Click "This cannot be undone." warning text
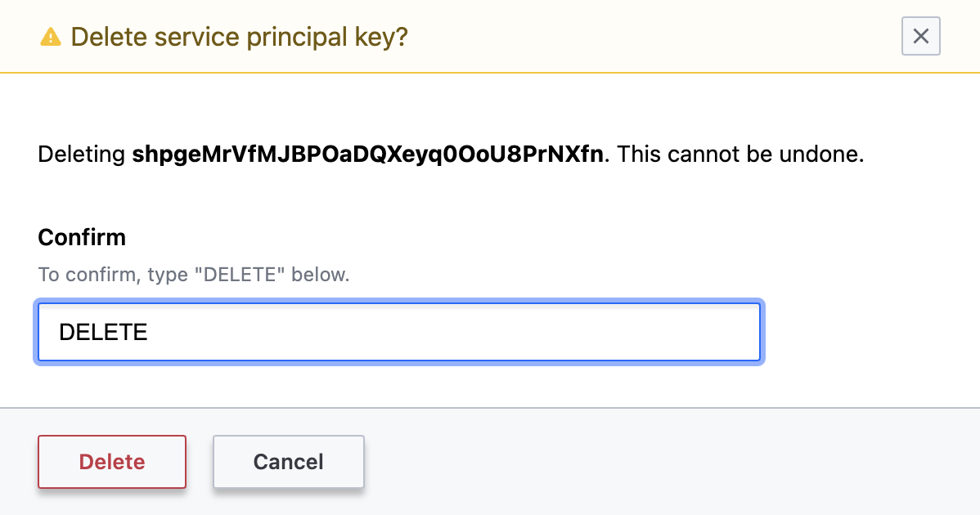Viewport: 980px width, 515px height. [740, 154]
